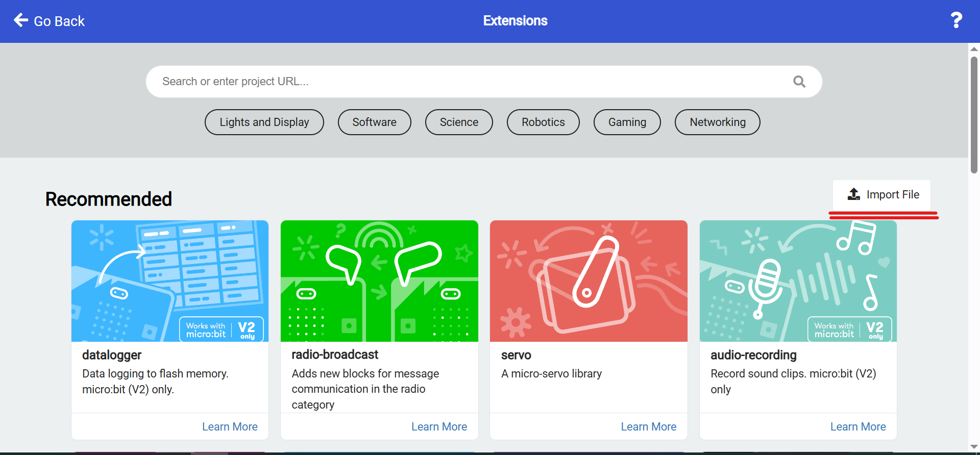Open help via question mark icon
980x455 pixels.
956,20
